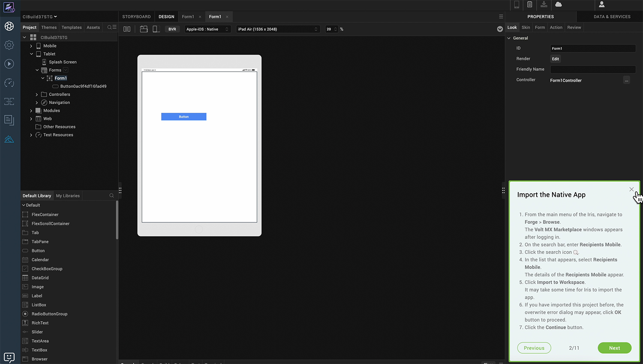This screenshot has height=364, width=643.
Task: Toggle the BVR button in toolbar
Action: 172,29
